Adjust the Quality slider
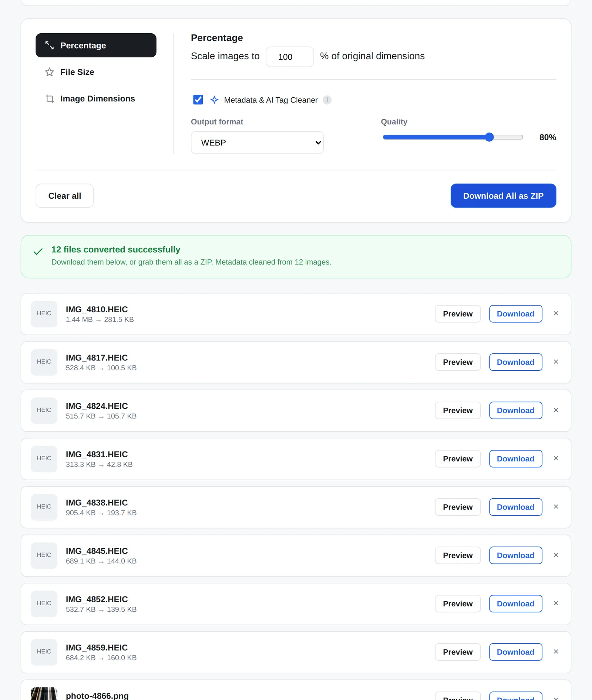Screen dimensions: 592x700 (x=453, y=137)
